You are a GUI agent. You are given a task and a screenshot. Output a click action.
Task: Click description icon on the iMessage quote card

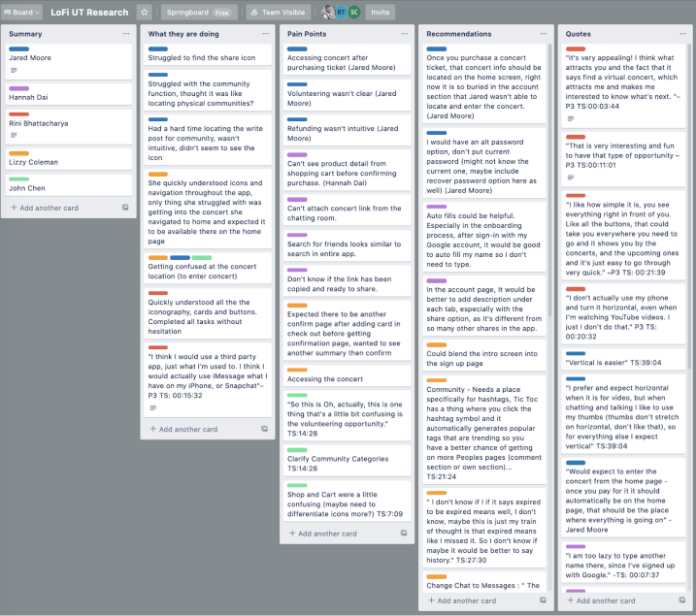click(x=153, y=407)
